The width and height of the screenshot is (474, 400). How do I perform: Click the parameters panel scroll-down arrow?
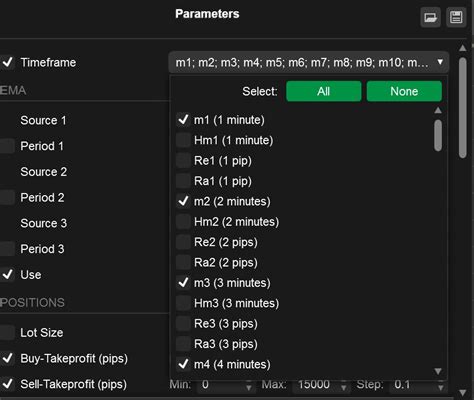click(x=462, y=392)
